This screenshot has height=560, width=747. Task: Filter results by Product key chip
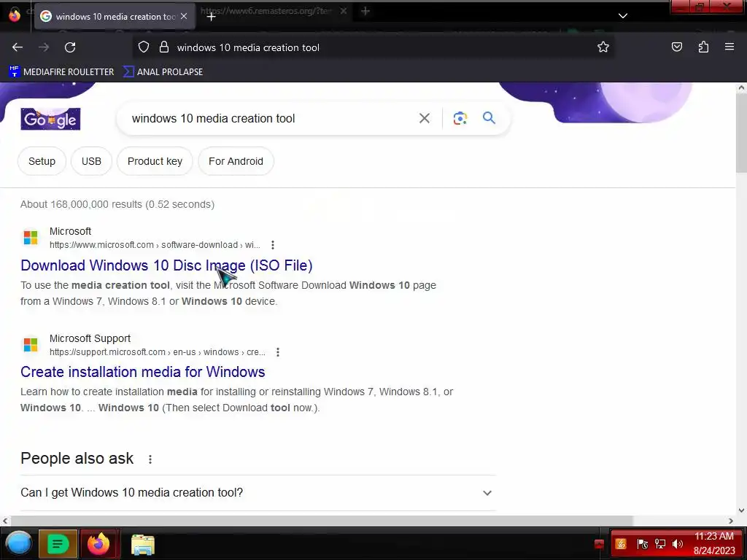point(155,161)
